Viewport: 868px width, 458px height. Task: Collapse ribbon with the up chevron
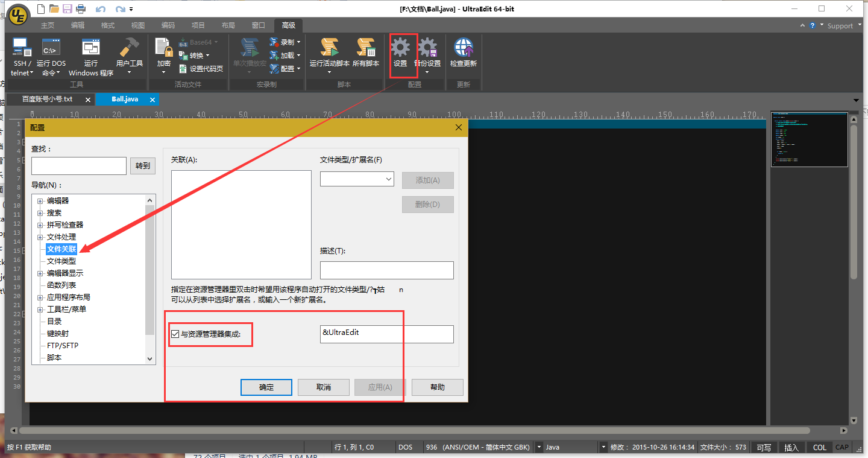[802, 25]
